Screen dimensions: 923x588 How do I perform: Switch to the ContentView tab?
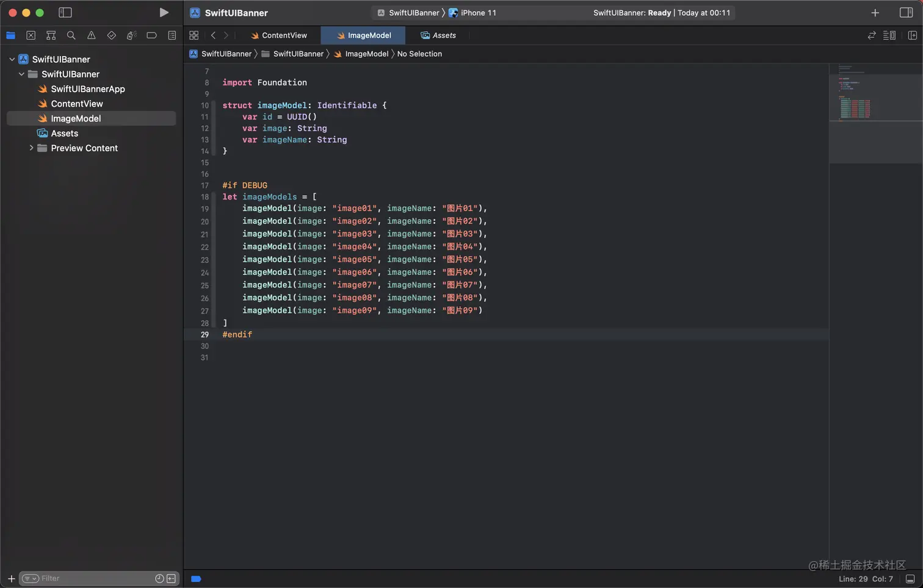tap(284, 35)
